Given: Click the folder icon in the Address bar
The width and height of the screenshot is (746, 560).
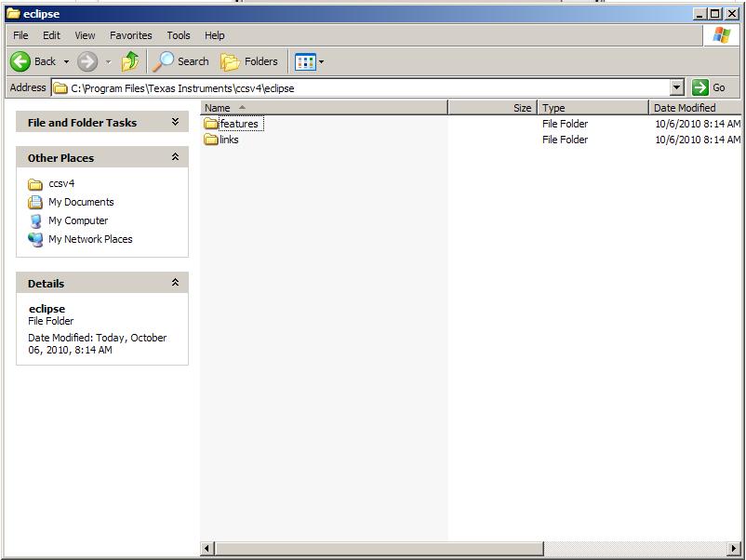Looking at the screenshot, I should [x=60, y=88].
